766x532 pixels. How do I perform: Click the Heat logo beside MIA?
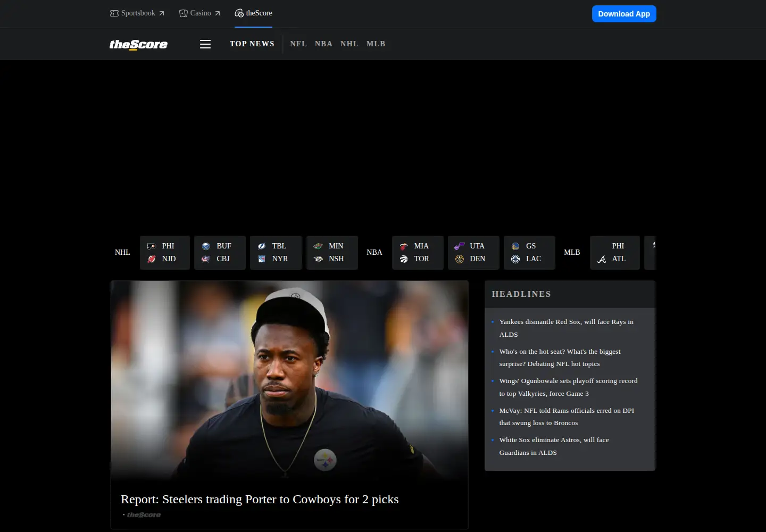point(404,246)
